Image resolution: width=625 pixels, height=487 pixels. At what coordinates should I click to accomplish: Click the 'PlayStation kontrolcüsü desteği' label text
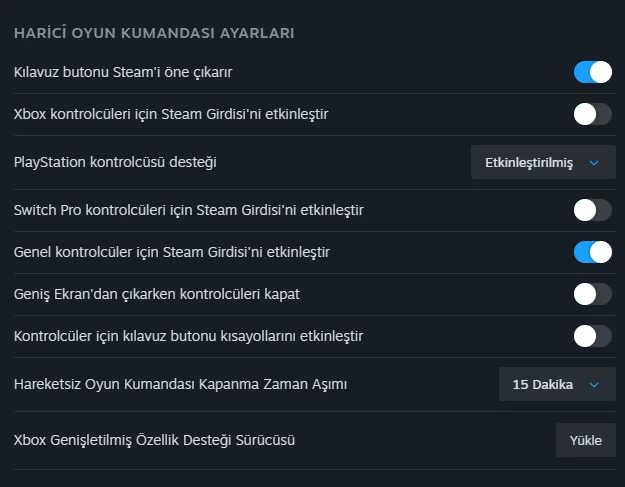[x=115, y=162]
